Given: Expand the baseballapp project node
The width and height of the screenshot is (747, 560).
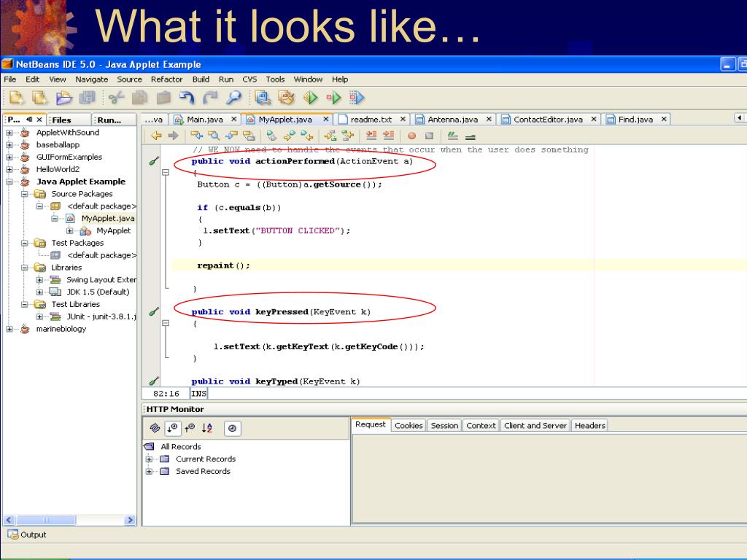Looking at the screenshot, I should (x=9, y=145).
